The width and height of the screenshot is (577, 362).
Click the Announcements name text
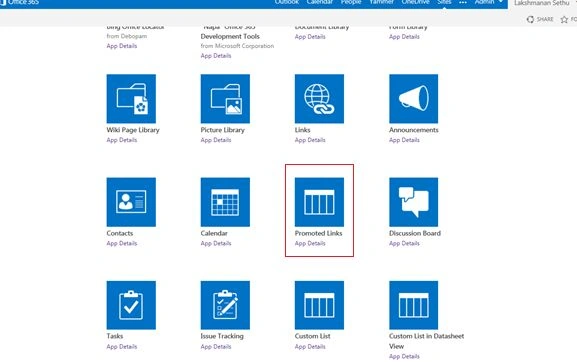414,130
